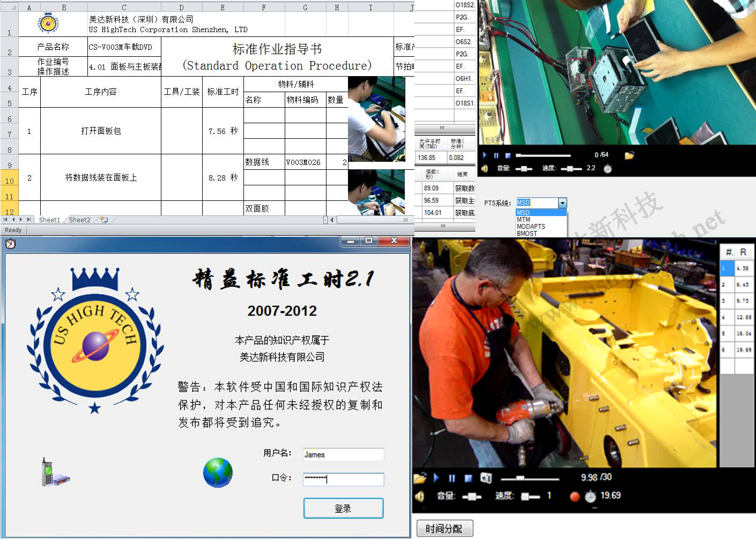
Task: Click the alarm clock title bar icon
Action: 10,244
